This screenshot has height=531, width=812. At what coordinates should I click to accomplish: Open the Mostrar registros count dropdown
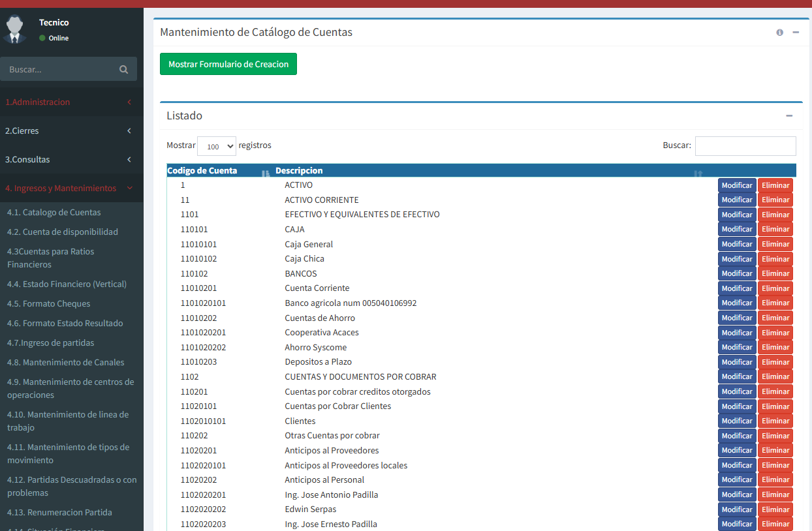coord(216,147)
